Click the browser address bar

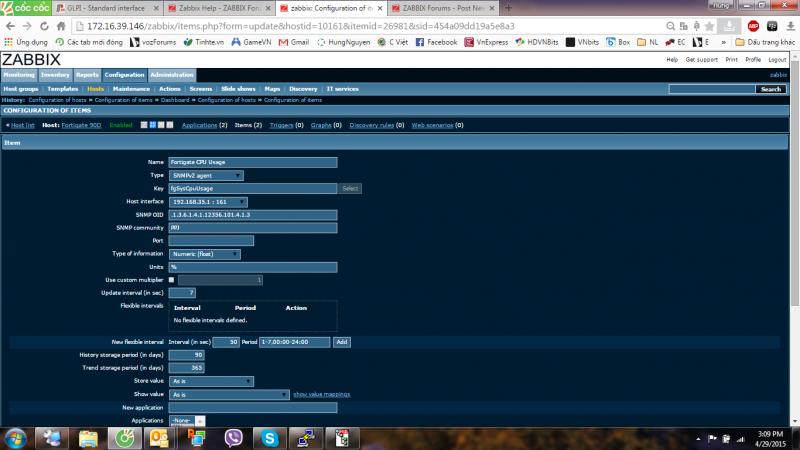[x=367, y=26]
